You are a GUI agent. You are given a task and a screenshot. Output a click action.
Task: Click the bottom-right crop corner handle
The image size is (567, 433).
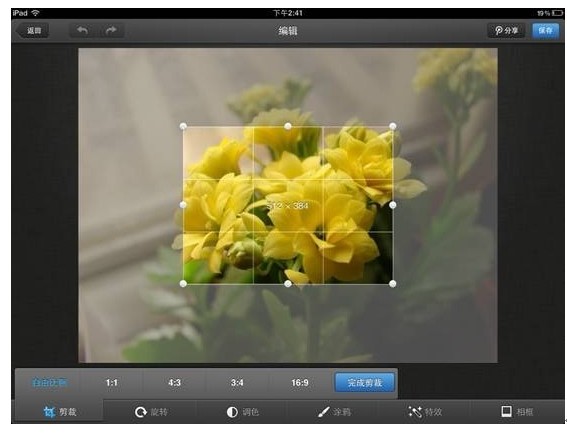(x=393, y=284)
